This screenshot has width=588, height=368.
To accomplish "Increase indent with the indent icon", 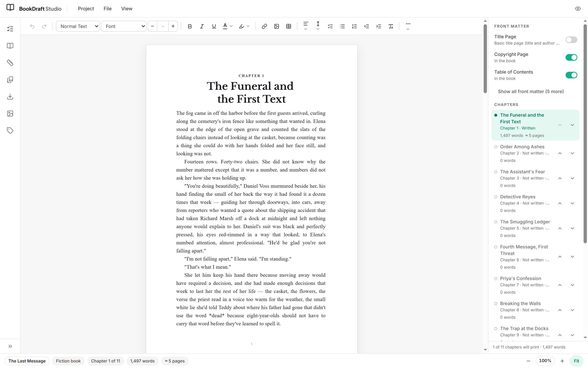I will pyautogui.click(x=379, y=26).
